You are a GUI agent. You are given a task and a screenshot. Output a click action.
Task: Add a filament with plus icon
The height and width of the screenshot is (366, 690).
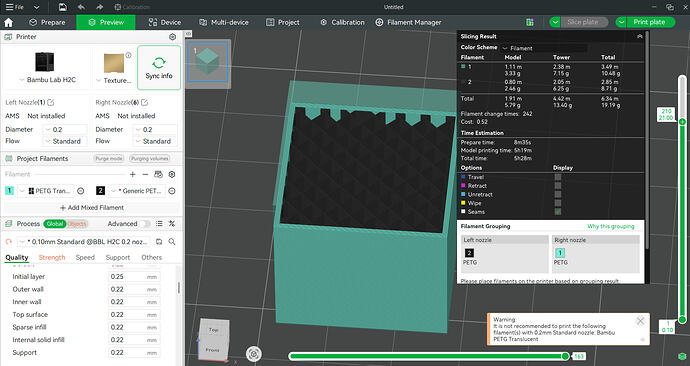pyautogui.click(x=132, y=175)
